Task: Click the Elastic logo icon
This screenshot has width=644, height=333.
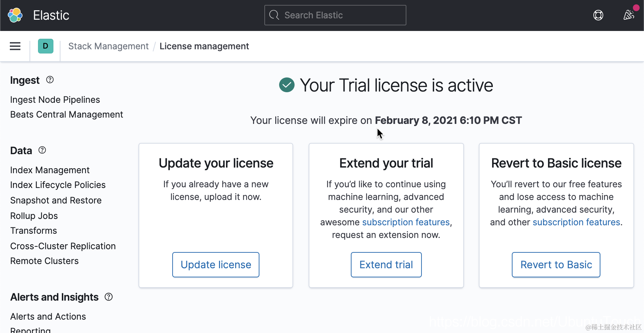Action: coord(15,15)
